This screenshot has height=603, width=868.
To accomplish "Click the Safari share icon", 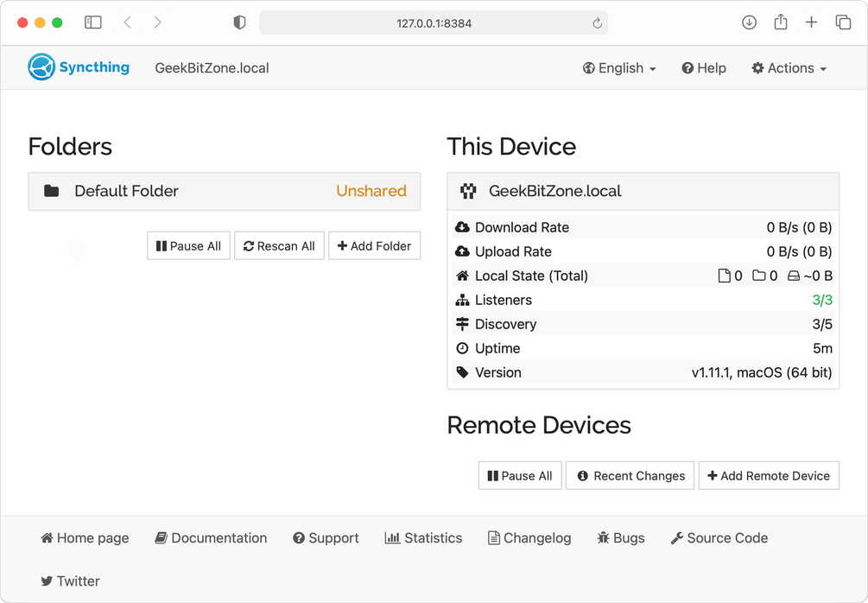I will pos(781,22).
